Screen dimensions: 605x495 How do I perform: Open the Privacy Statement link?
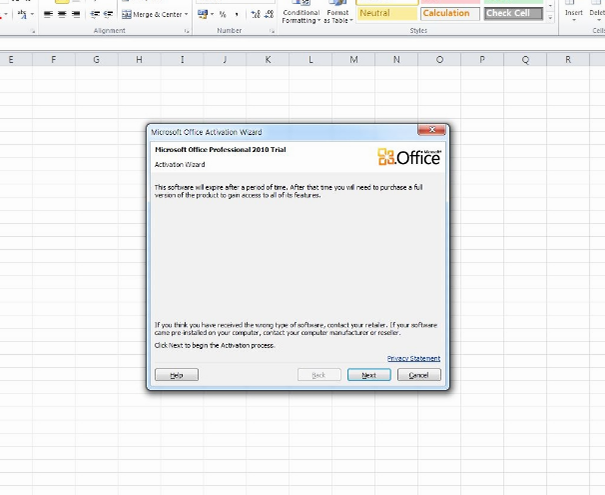[414, 358]
